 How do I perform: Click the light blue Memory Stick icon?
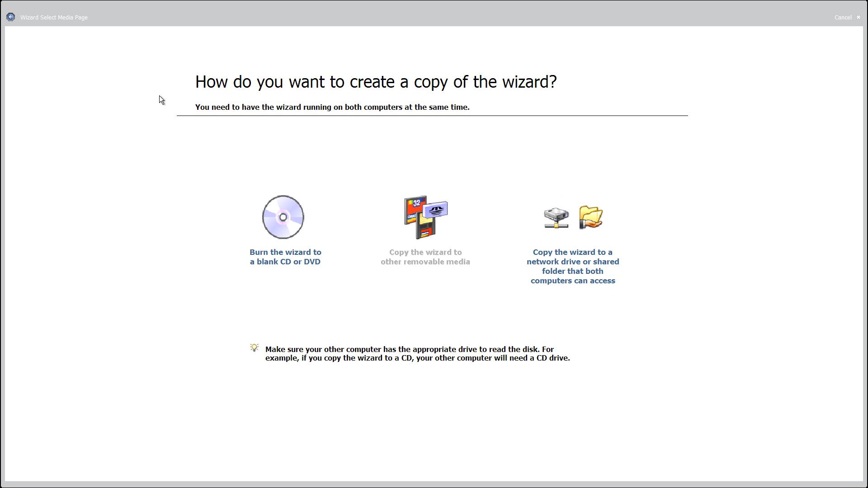tap(436, 210)
